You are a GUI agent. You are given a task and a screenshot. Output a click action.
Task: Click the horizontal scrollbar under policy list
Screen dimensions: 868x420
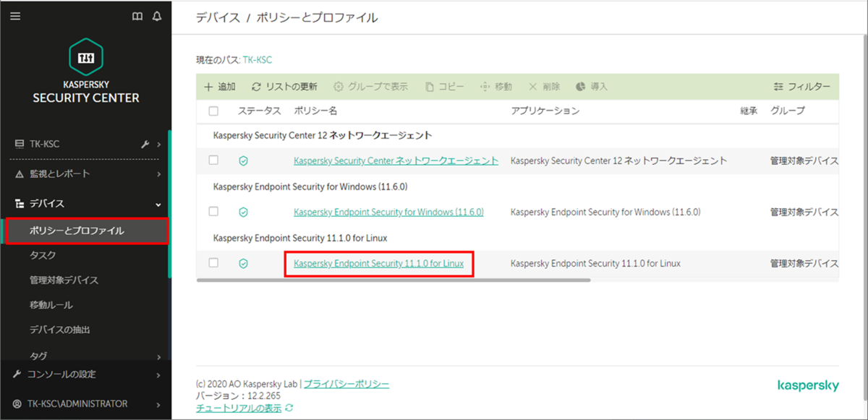point(393,280)
